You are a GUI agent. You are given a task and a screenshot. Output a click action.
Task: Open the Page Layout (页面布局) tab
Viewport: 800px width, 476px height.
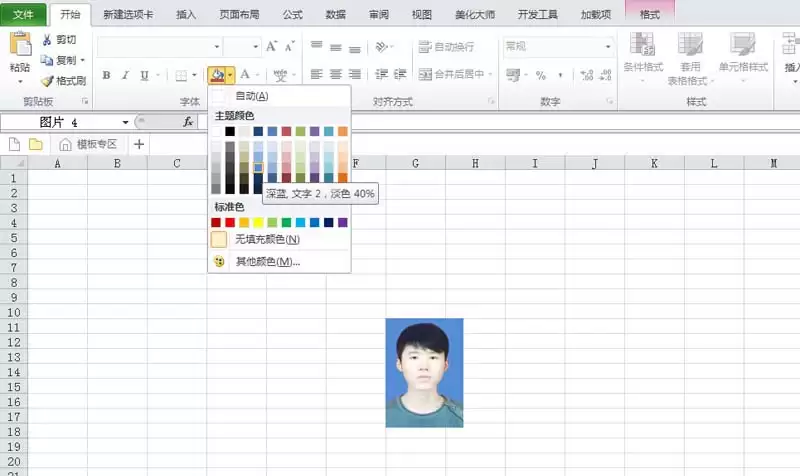239,14
